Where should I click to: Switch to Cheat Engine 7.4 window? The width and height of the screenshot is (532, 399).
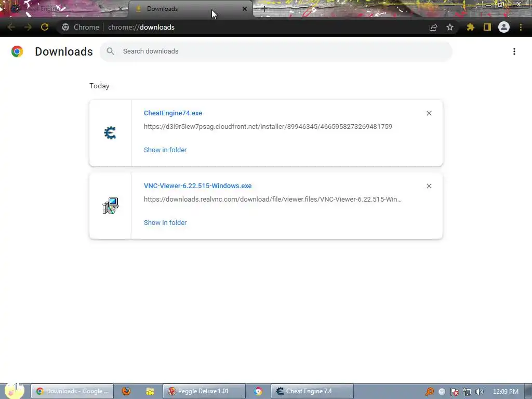coord(312,391)
